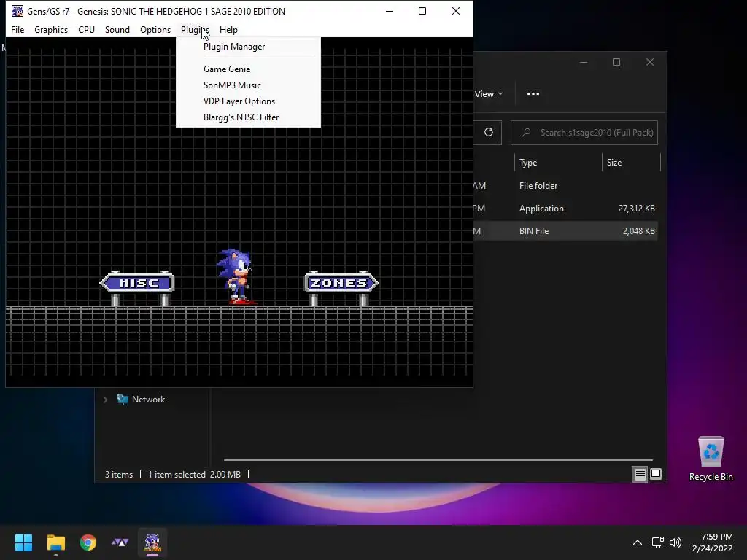Minimize the File Explorer window
Image resolution: width=747 pixels, height=560 pixels.
584,63
